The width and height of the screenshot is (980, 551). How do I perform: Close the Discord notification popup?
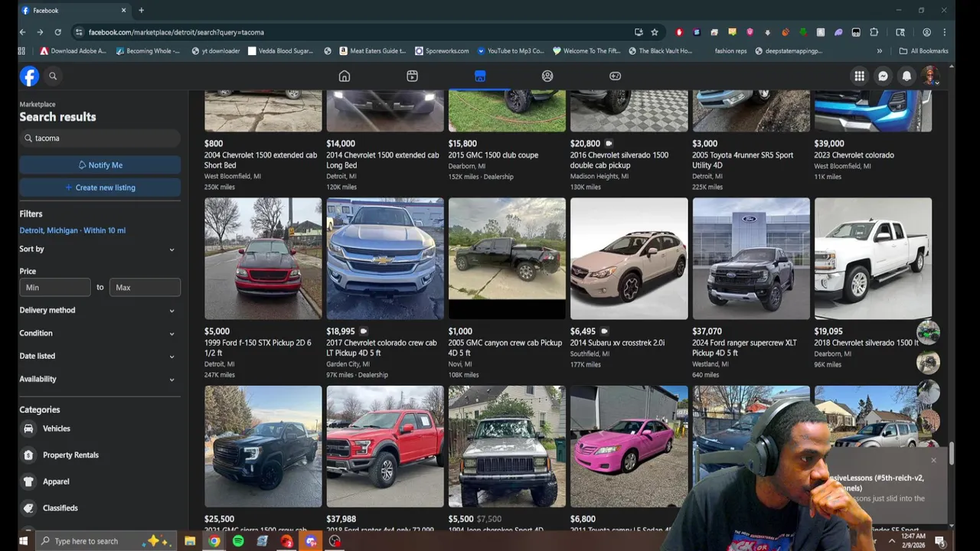pyautogui.click(x=933, y=460)
